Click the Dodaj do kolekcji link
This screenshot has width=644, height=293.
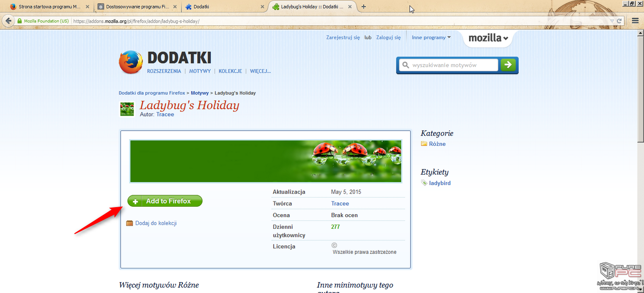point(156,223)
